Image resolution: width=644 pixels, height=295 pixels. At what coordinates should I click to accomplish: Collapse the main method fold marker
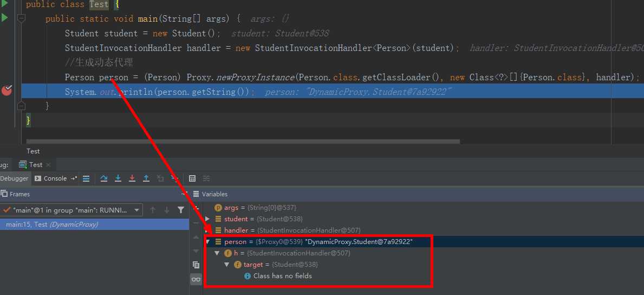pos(21,18)
